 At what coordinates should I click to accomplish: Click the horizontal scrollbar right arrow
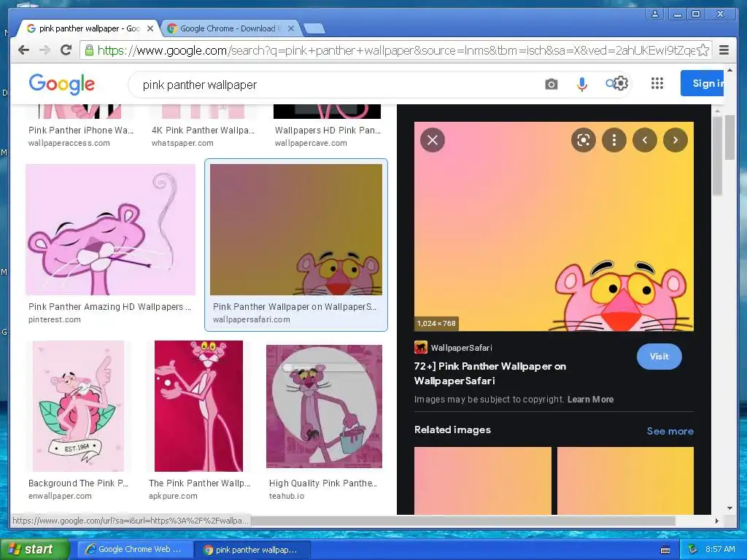pyautogui.click(x=716, y=521)
